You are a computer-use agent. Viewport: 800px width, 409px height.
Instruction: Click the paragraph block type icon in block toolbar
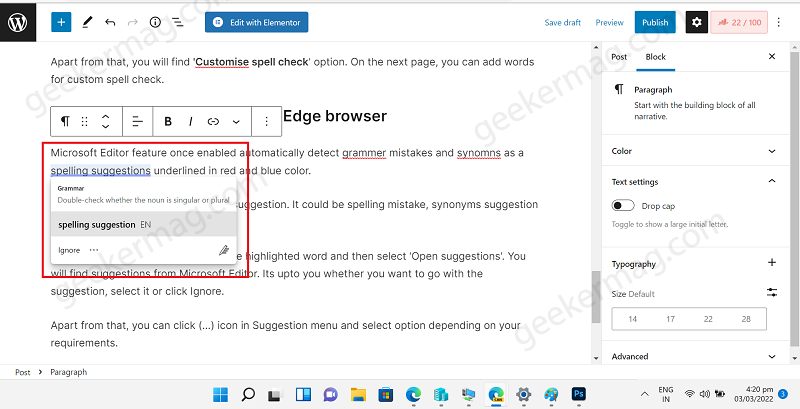(65, 121)
